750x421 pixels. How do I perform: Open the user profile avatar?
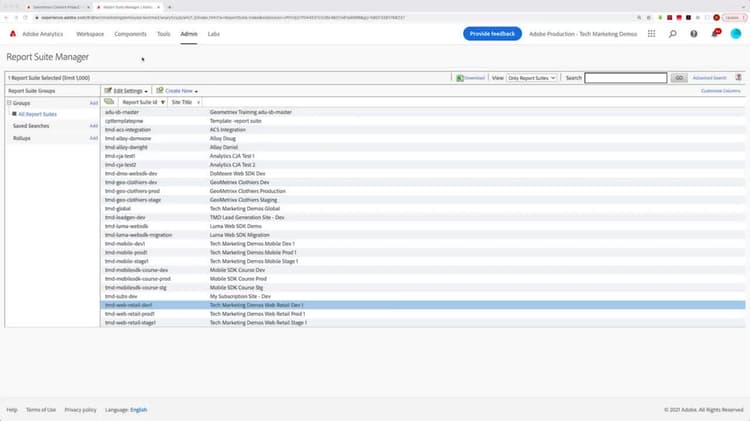coord(736,33)
